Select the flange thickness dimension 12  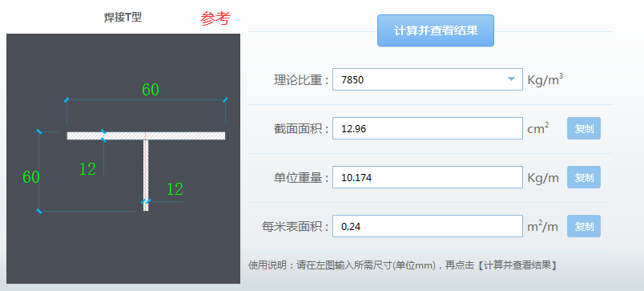click(87, 169)
